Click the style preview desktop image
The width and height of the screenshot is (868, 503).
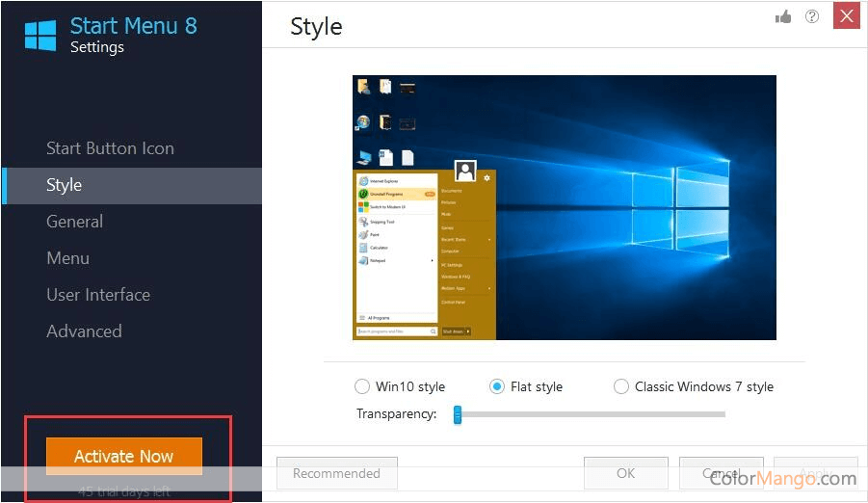click(x=564, y=207)
